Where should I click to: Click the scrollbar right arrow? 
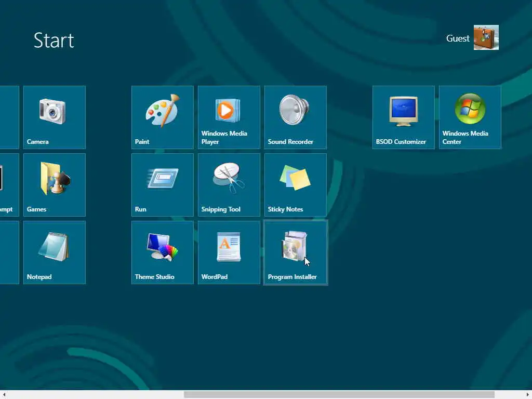(528, 395)
